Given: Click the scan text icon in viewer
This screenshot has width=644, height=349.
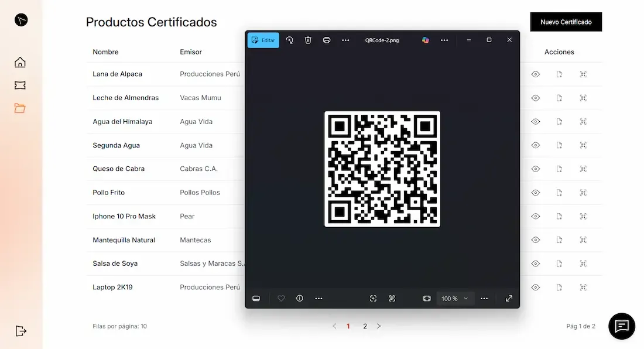Looking at the screenshot, I should coord(392,299).
